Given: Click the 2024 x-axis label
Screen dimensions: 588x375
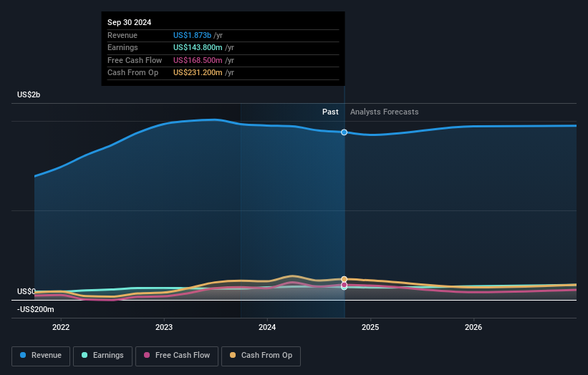Looking at the screenshot, I should click(x=267, y=327).
